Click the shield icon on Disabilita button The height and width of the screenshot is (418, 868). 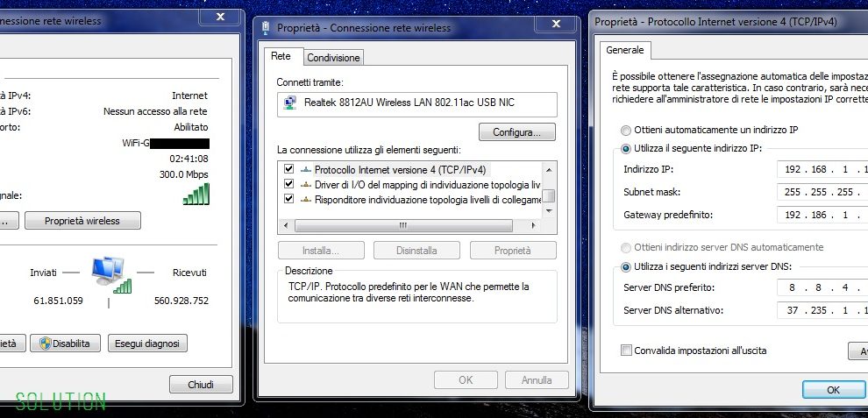pyautogui.click(x=46, y=344)
